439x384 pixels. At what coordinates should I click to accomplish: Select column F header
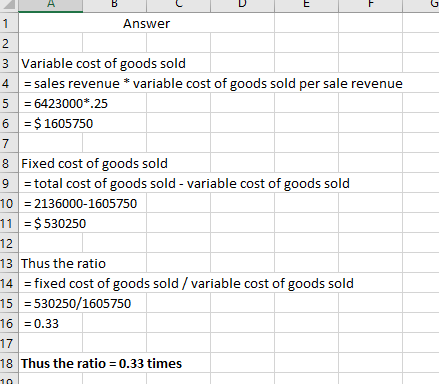point(370,6)
